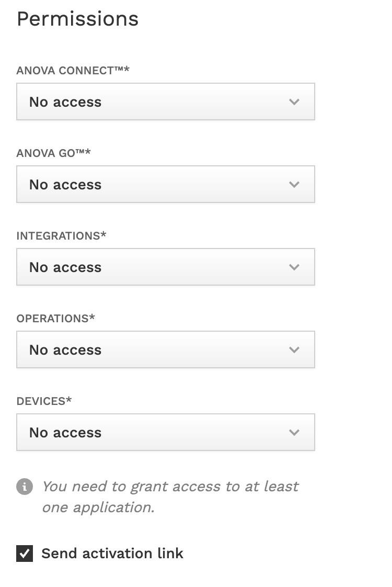392x587 pixels.
Task: Click the chevron arrow in the Integrations field
Action: tap(294, 267)
